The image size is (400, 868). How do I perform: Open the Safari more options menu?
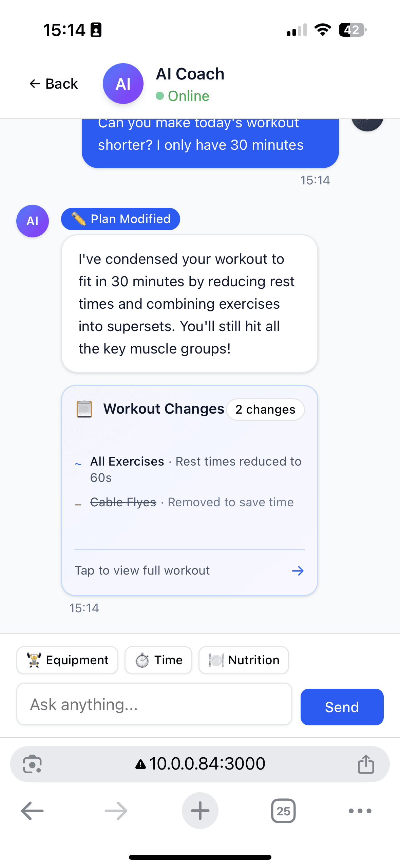point(360,811)
